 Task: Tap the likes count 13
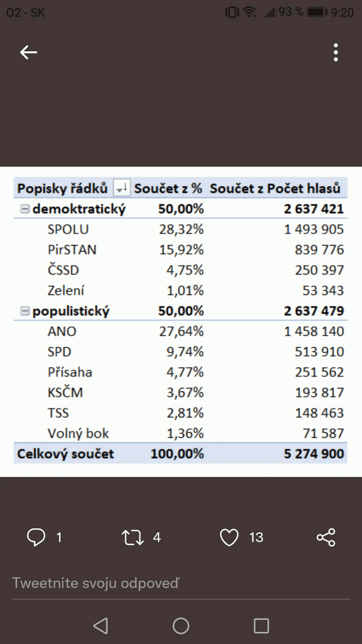pyautogui.click(x=256, y=537)
